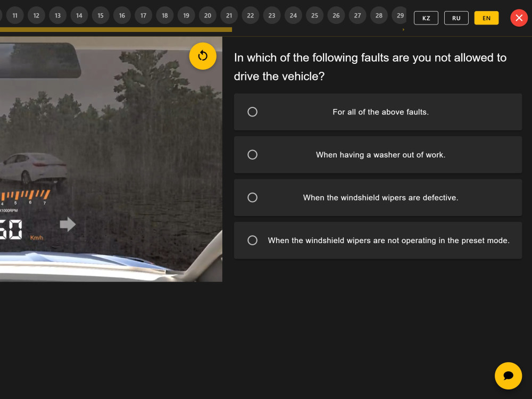This screenshot has height=399, width=532.
Task: Go to question 14
Action: 79,15
